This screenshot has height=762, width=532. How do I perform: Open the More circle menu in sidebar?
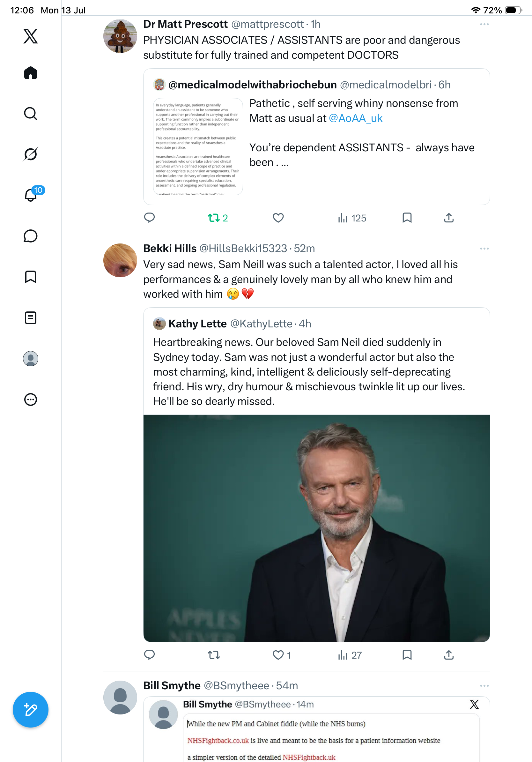point(31,400)
